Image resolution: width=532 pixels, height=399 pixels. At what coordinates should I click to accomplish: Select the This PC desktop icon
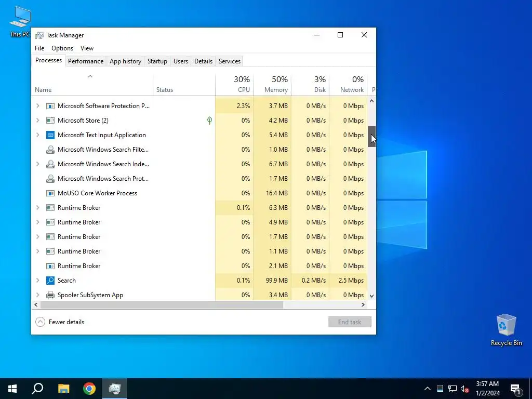[20, 21]
